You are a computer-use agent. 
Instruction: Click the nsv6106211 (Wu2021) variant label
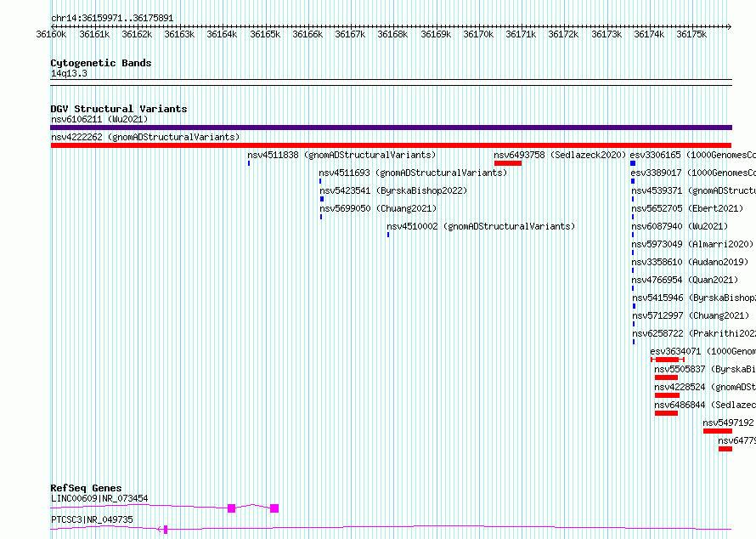click(x=99, y=119)
